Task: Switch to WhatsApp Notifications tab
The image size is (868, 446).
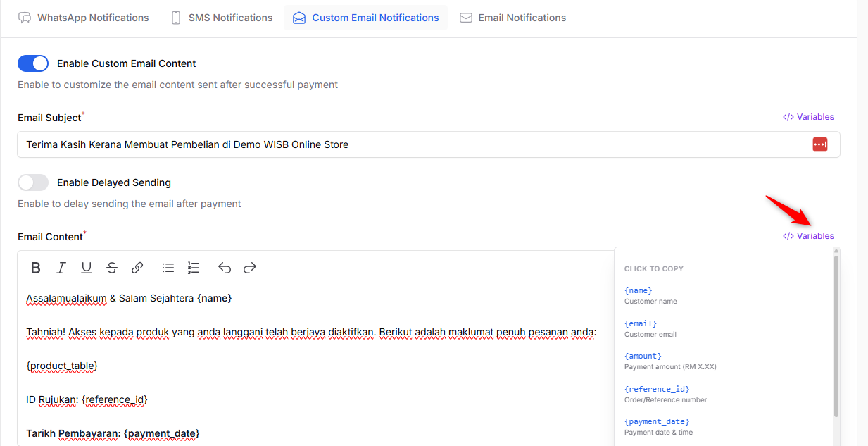Action: (x=84, y=18)
